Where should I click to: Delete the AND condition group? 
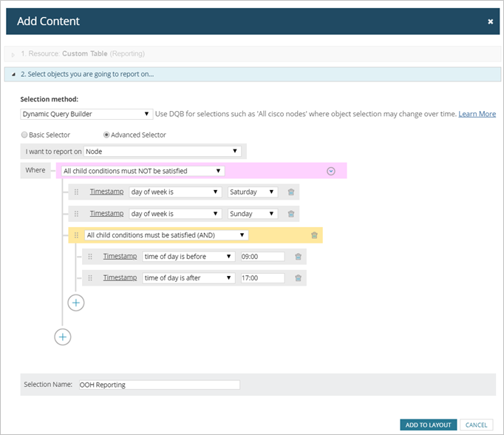click(x=314, y=235)
